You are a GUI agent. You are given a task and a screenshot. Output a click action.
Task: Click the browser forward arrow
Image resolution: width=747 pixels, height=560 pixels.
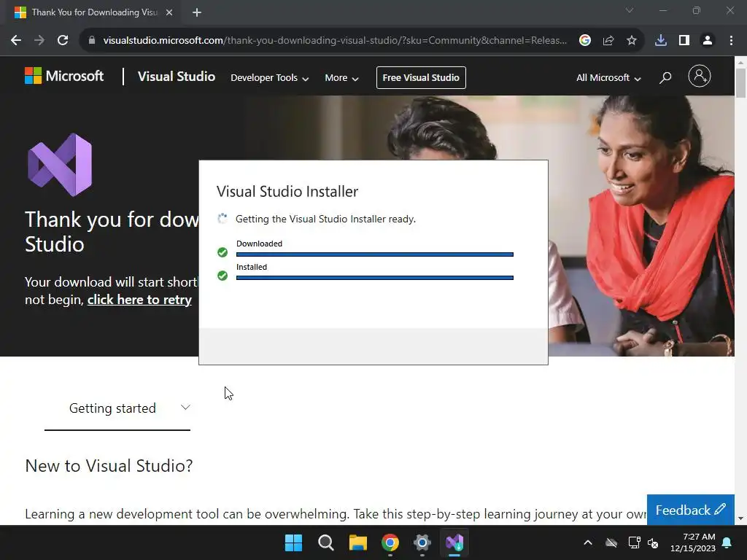pos(39,41)
